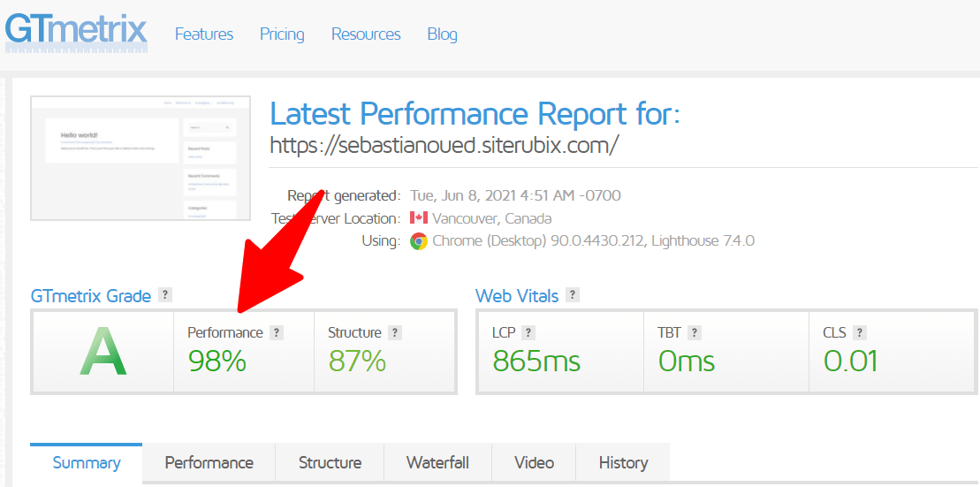Click Chrome (Desktop) 90.0.4430.212 version text

point(593,241)
